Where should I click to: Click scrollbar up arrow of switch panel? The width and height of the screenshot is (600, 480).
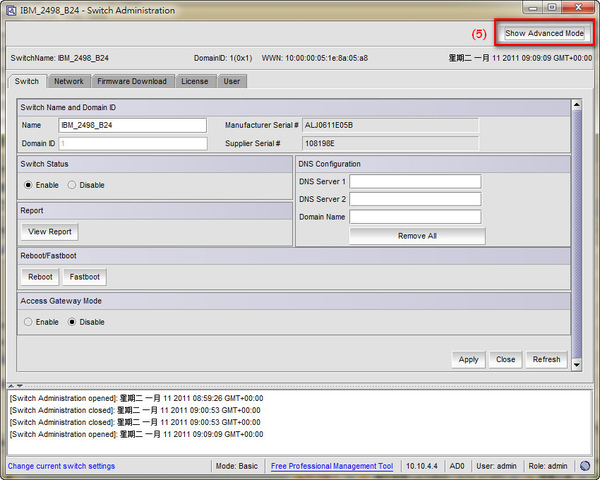577,104
